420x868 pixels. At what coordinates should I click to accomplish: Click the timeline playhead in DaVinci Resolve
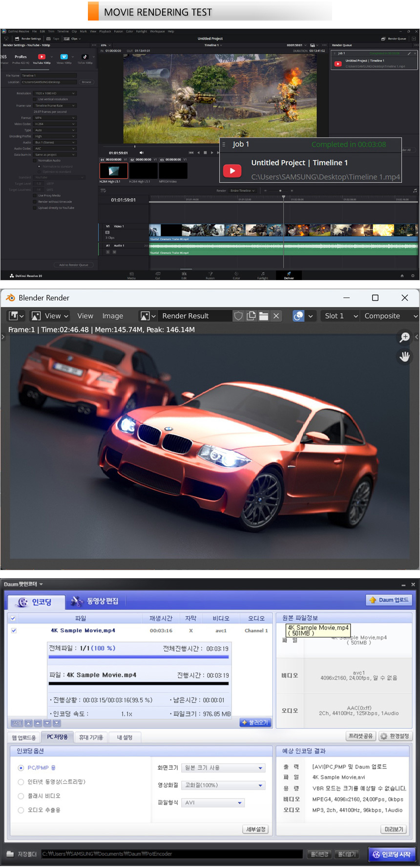283,197
